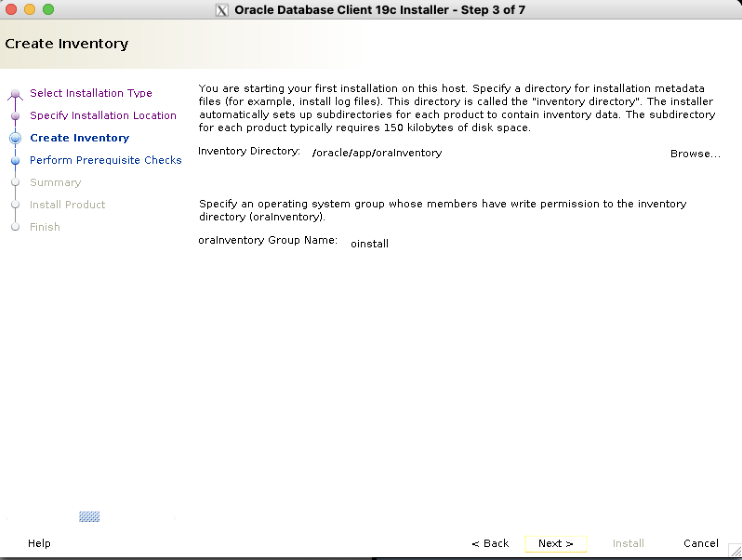
Task: Cancel the installer
Action: pos(701,544)
